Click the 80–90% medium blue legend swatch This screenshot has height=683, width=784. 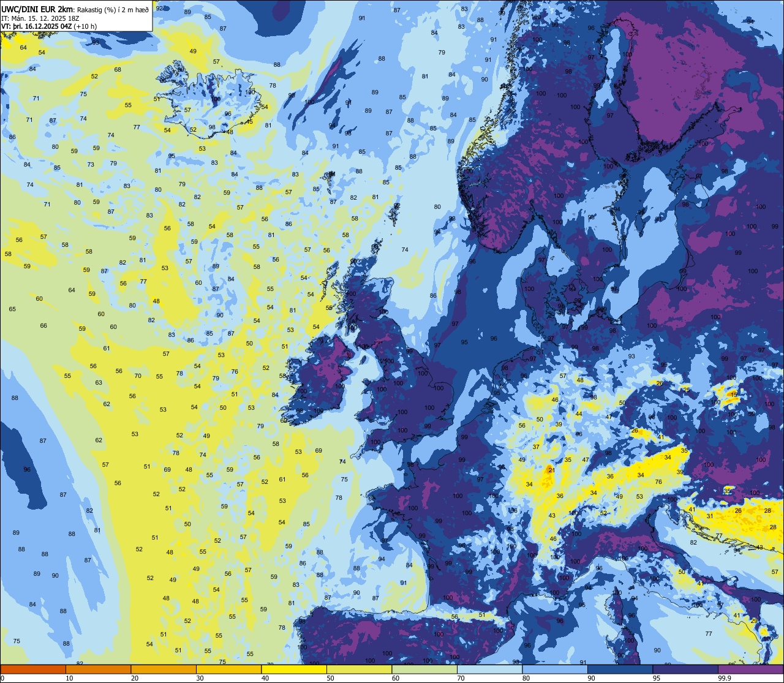pyautogui.click(x=555, y=669)
